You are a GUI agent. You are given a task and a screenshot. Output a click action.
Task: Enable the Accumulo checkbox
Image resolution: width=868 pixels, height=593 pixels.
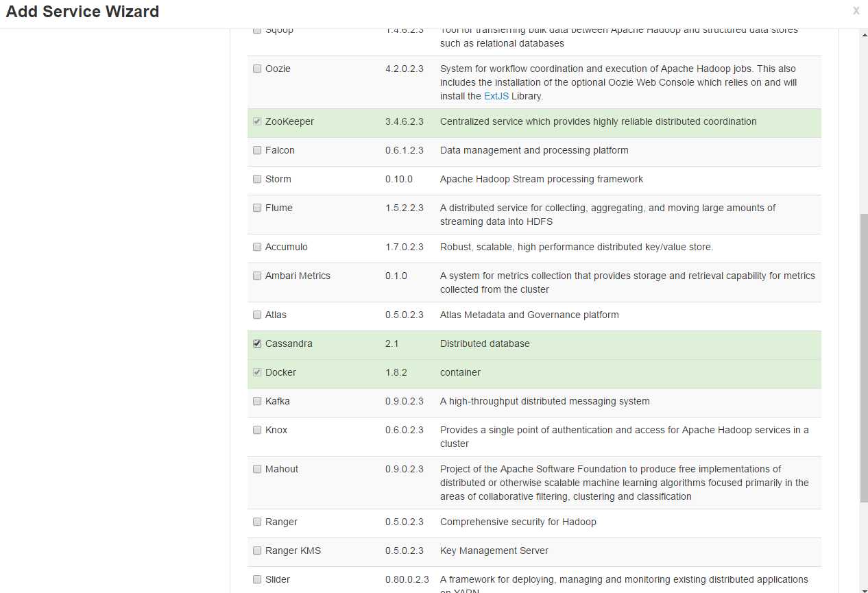tap(257, 247)
